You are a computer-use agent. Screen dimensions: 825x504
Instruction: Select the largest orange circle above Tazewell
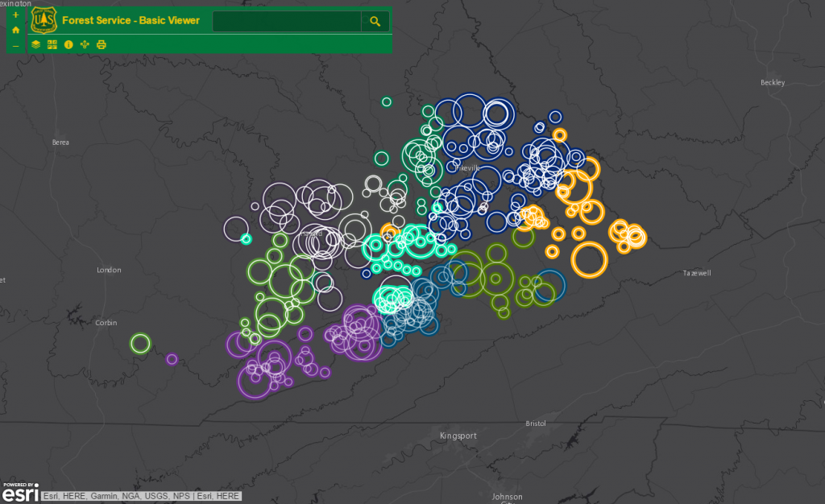tap(589, 259)
